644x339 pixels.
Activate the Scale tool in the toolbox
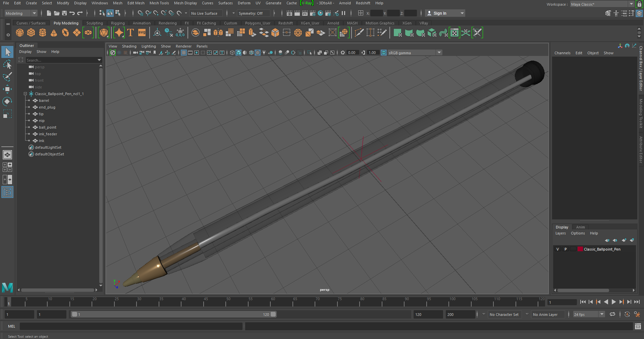click(7, 114)
